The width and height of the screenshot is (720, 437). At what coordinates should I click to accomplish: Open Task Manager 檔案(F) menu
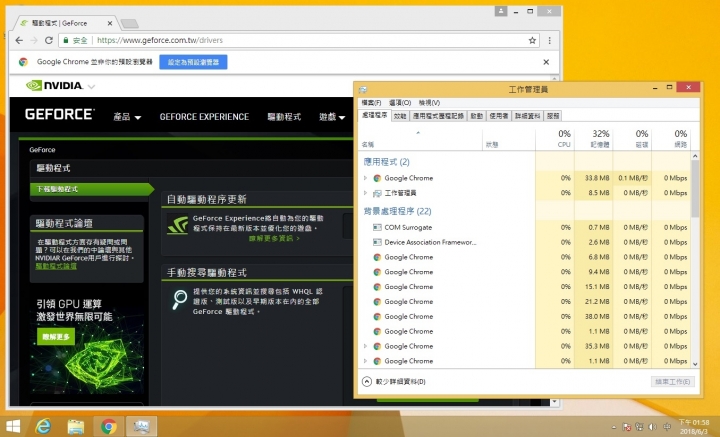coord(371,103)
